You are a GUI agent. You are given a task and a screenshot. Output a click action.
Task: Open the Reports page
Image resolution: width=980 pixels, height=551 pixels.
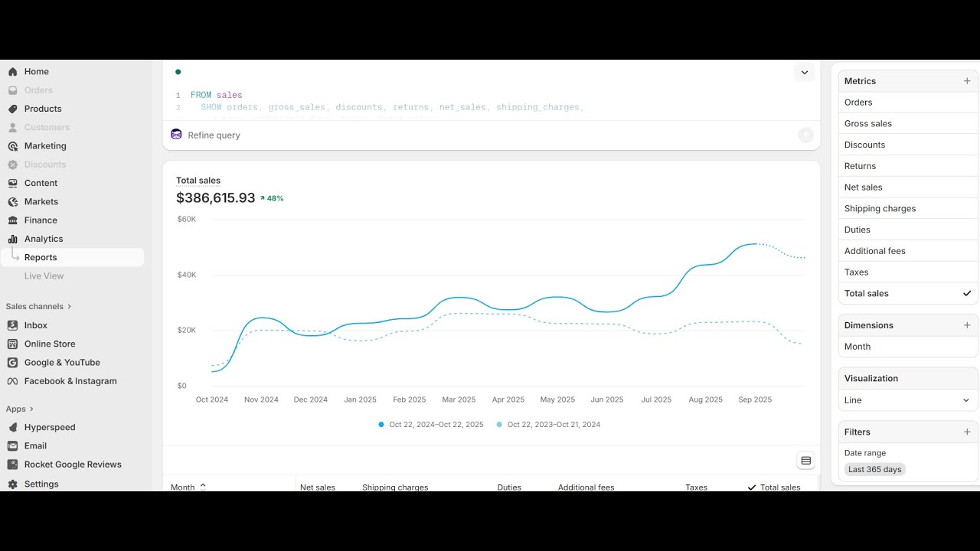click(72, 257)
